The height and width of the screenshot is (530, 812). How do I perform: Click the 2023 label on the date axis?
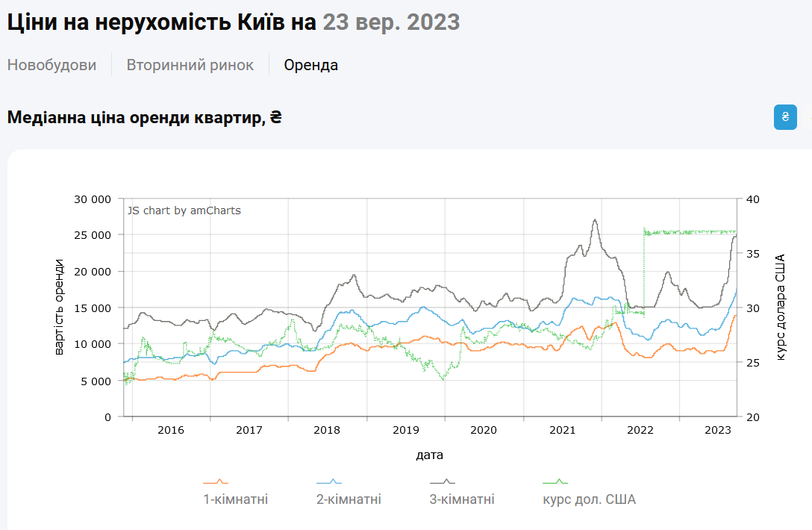[719, 430]
